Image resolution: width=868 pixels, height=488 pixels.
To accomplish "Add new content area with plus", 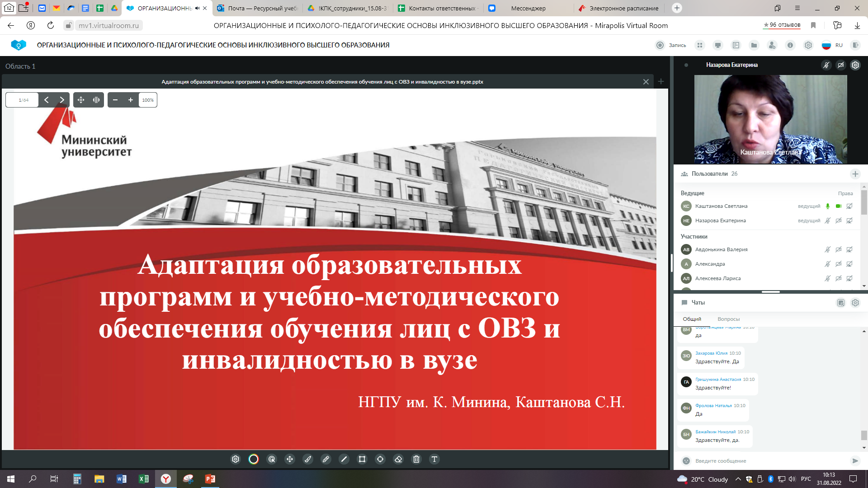I will pos(661,81).
